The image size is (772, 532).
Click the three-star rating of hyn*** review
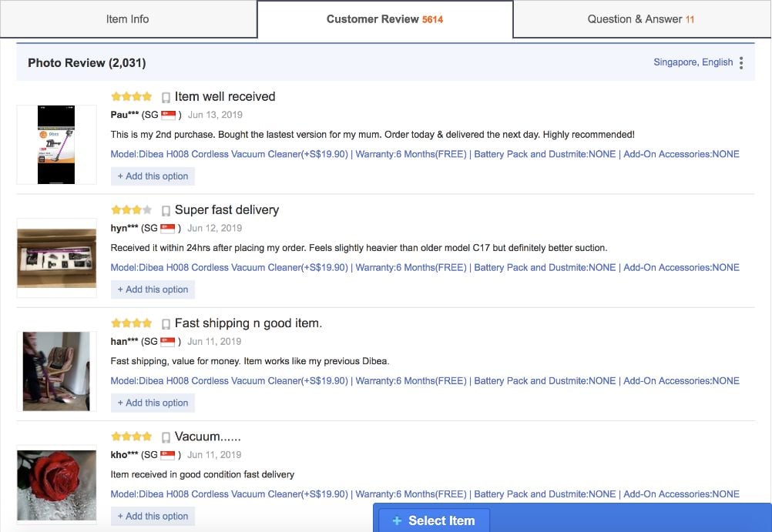(132, 209)
